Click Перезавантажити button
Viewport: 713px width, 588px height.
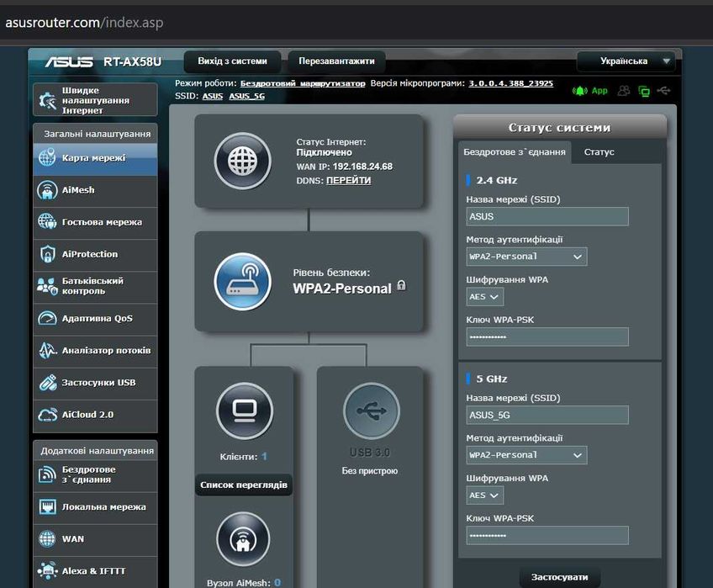336,61
